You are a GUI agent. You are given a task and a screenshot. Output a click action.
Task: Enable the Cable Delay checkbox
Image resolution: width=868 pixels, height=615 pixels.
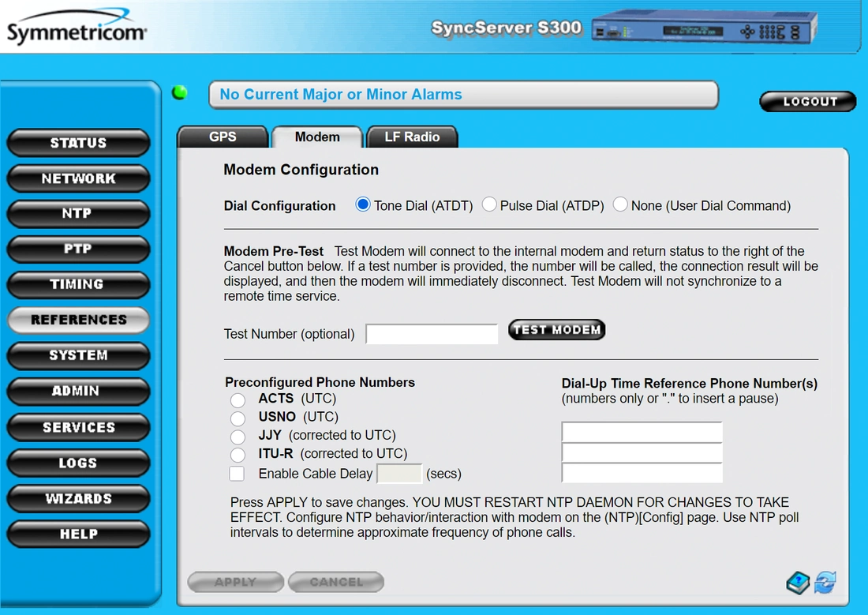(237, 474)
